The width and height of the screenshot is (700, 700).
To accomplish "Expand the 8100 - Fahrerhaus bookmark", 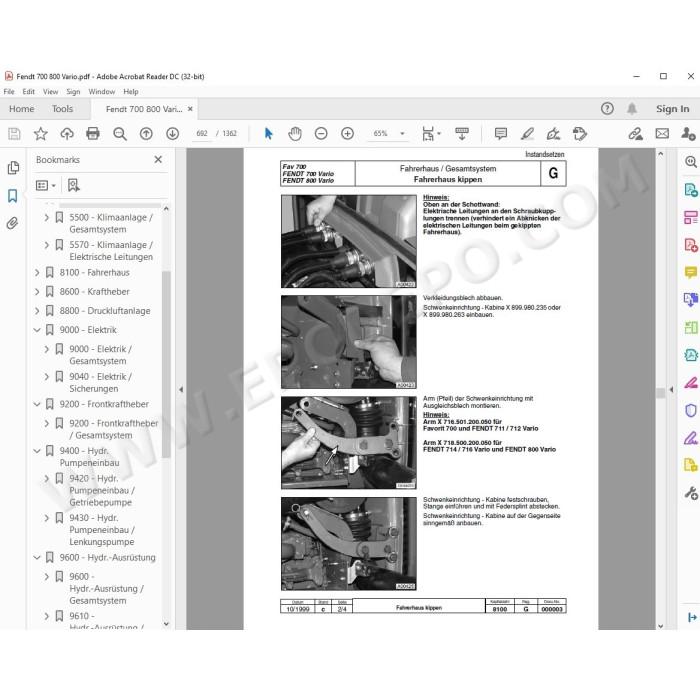I will click(x=37, y=272).
